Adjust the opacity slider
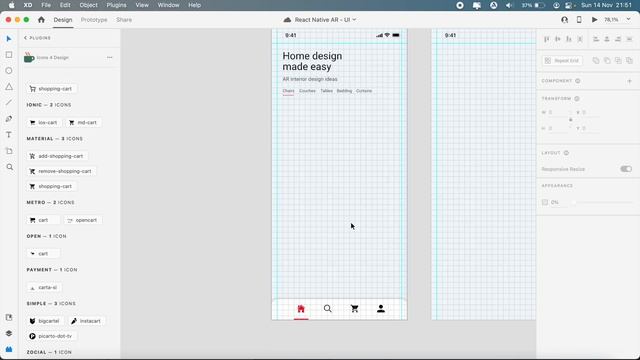Image resolution: width=640 pixels, height=360 pixels. [x=602, y=202]
